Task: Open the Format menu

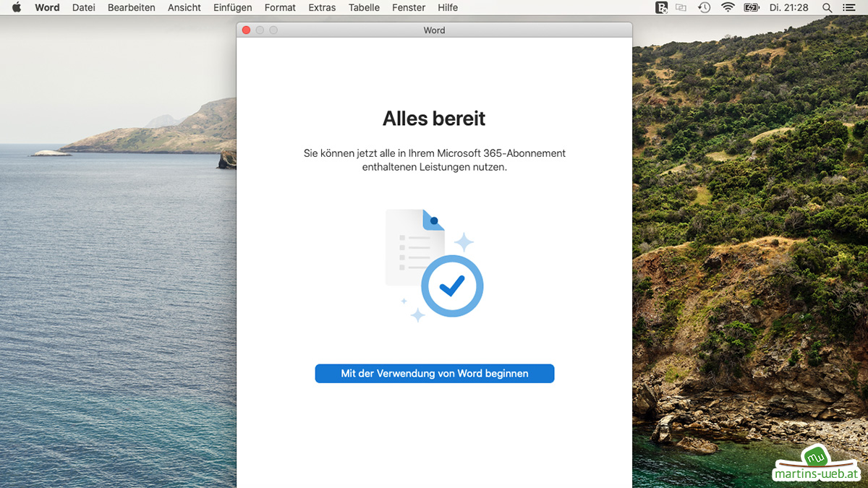Action: point(280,7)
